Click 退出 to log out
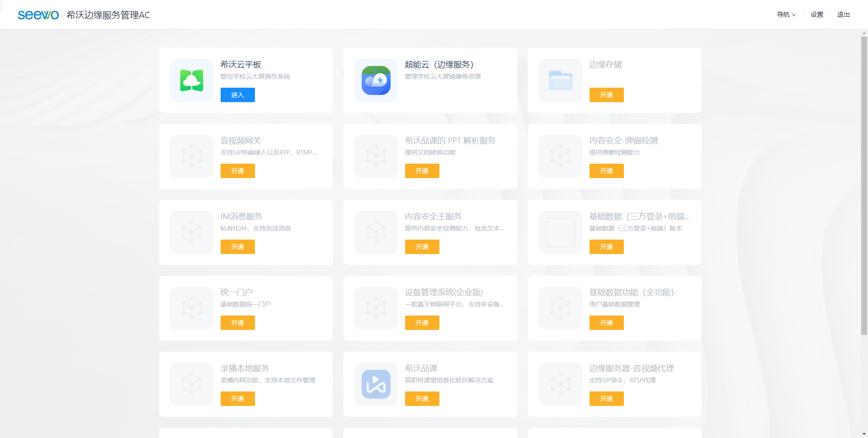The image size is (868, 438). (844, 14)
